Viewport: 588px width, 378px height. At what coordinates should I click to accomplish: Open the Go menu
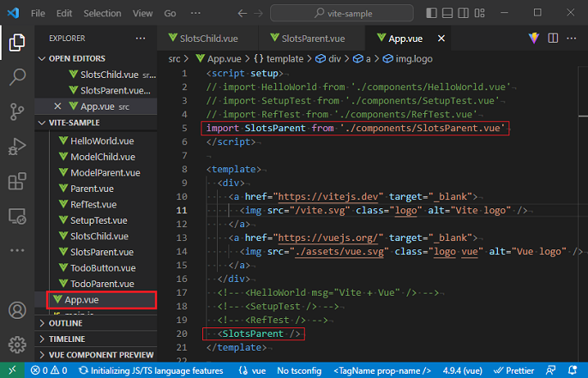tap(170, 14)
